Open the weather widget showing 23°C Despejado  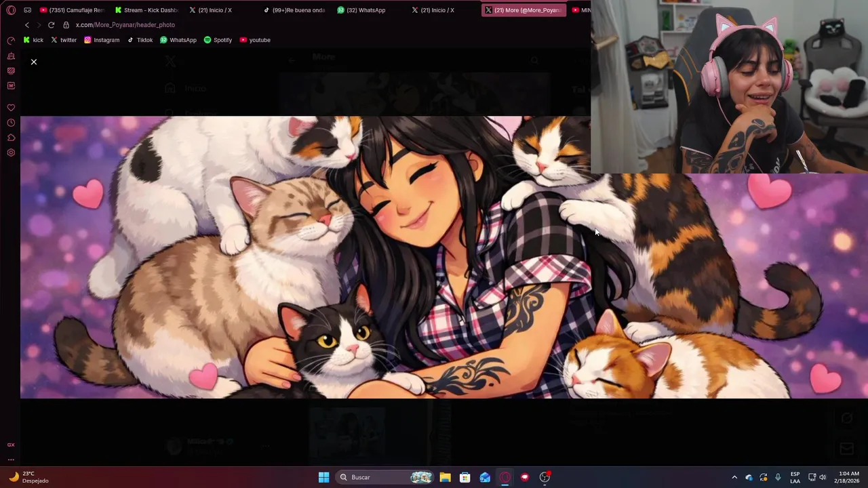(29, 477)
